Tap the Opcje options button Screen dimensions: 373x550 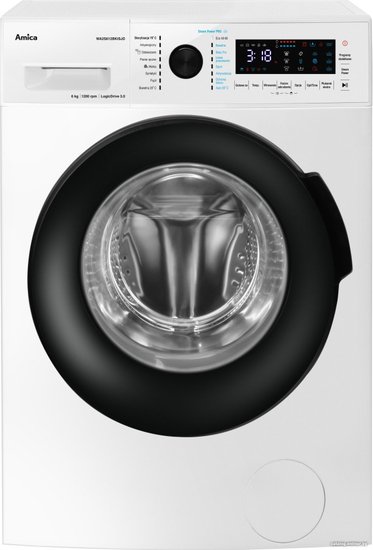click(x=298, y=85)
